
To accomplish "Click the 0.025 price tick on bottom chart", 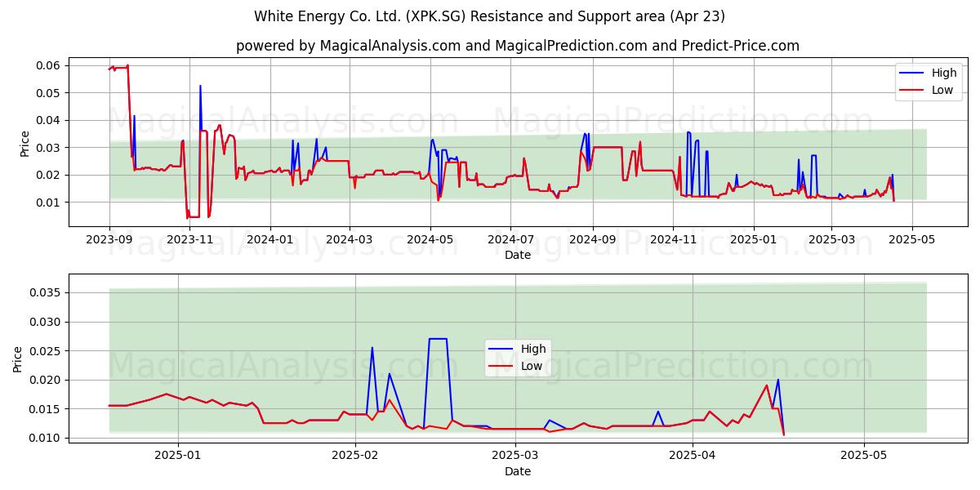I will [47, 351].
